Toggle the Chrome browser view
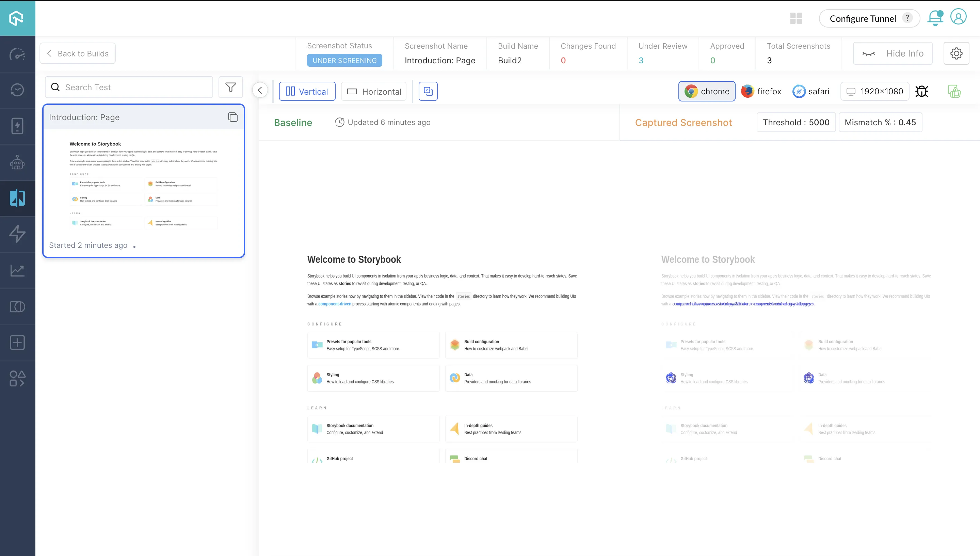Image resolution: width=980 pixels, height=556 pixels. (x=707, y=92)
